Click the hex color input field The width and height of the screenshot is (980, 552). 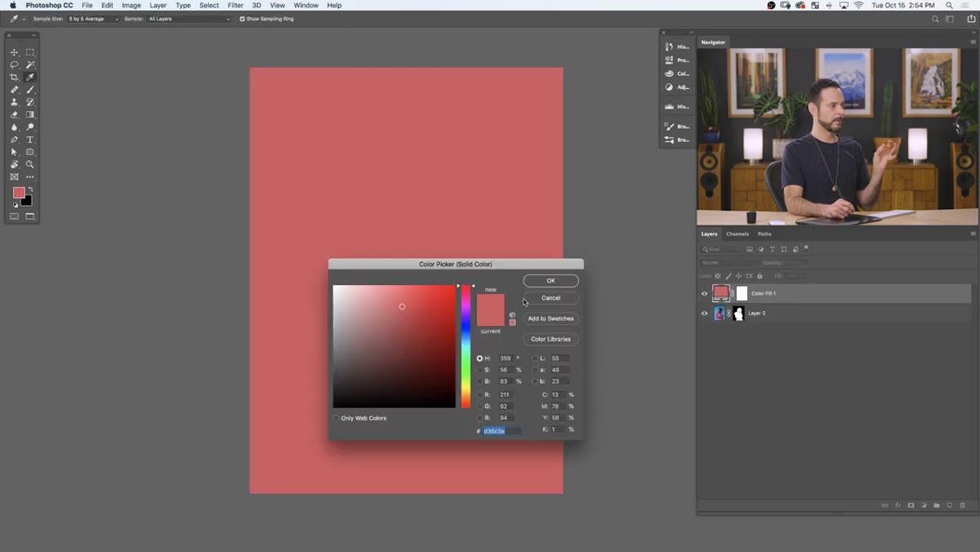point(501,430)
